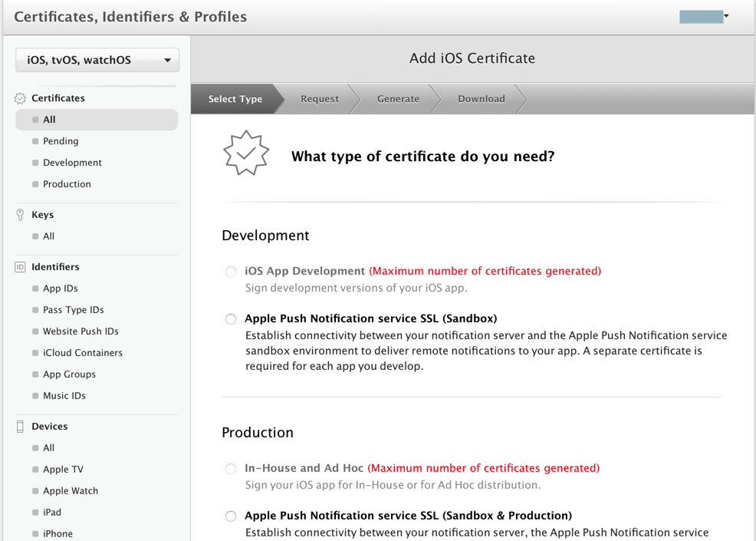Open iCloud Containers in the sidebar
Screen dimensions: 756x541
83,353
